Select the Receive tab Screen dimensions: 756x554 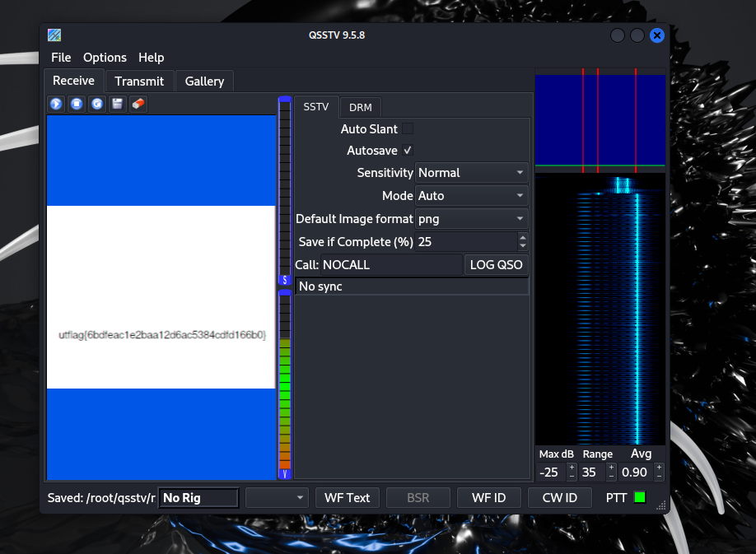tap(74, 81)
